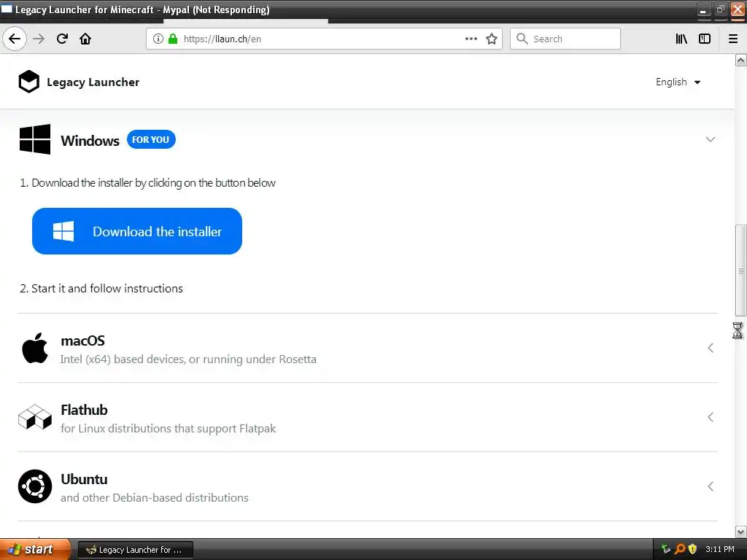Click 'and other Debian-based distributions' text
Screen dimensions: 747x560
pyautogui.click(x=155, y=497)
